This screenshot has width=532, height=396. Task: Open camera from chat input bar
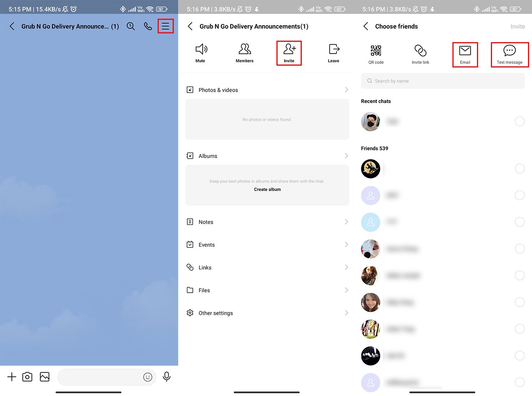(27, 377)
